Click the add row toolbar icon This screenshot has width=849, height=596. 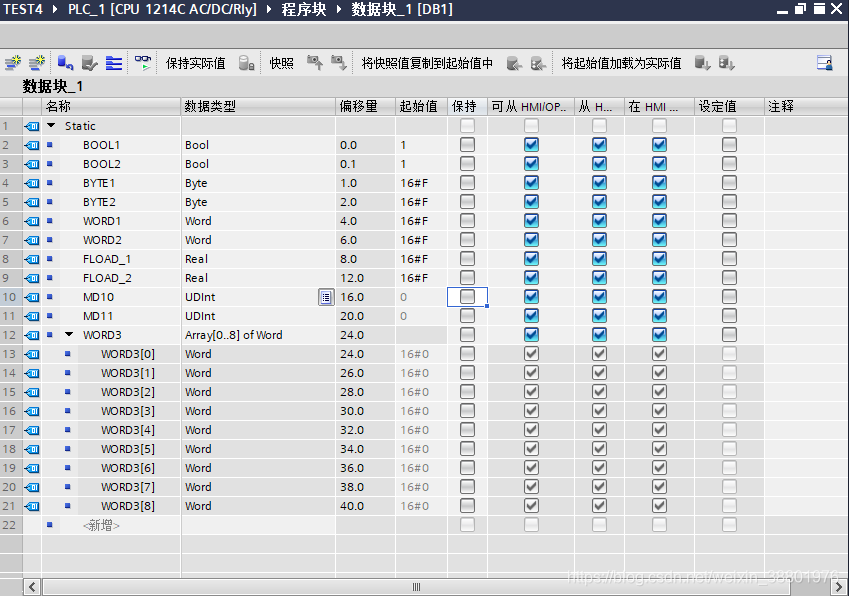tap(37, 63)
